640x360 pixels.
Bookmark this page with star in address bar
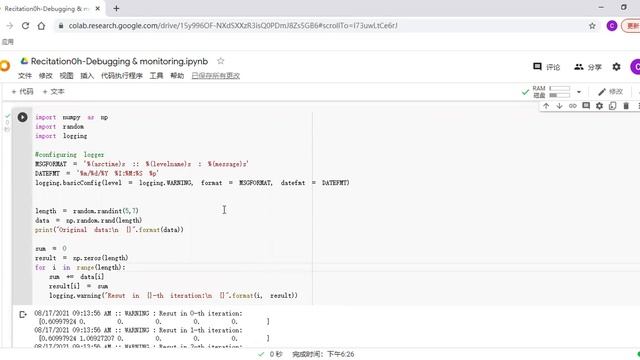592,26
